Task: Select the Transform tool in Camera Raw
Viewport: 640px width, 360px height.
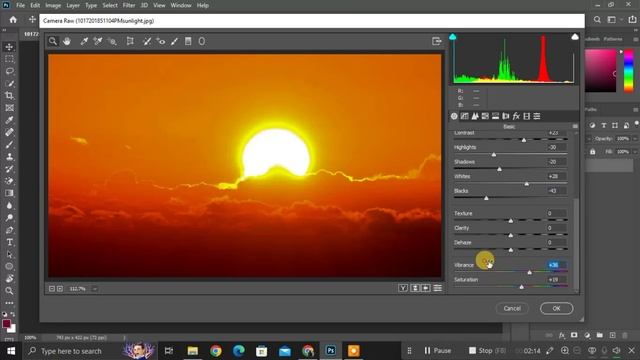Action: tap(130, 41)
